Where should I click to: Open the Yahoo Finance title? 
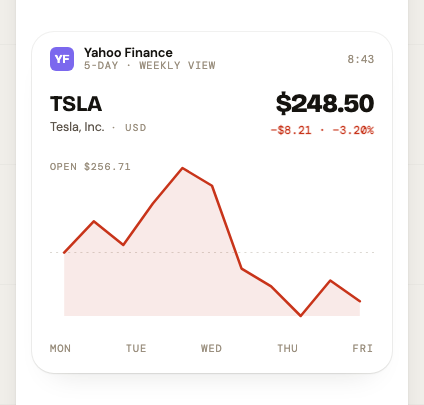pyautogui.click(x=128, y=53)
